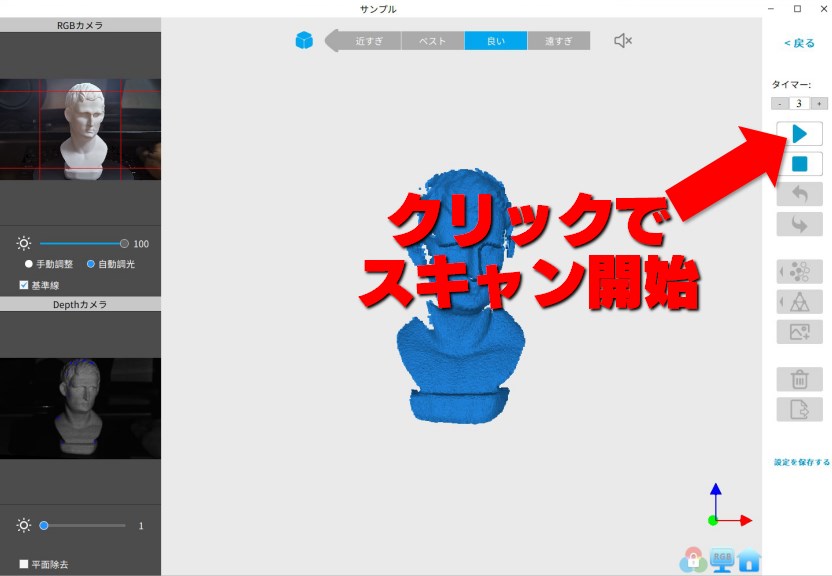The width and height of the screenshot is (832, 576).
Task: Uncheck the 基準線 checkbox
Action: (24, 285)
